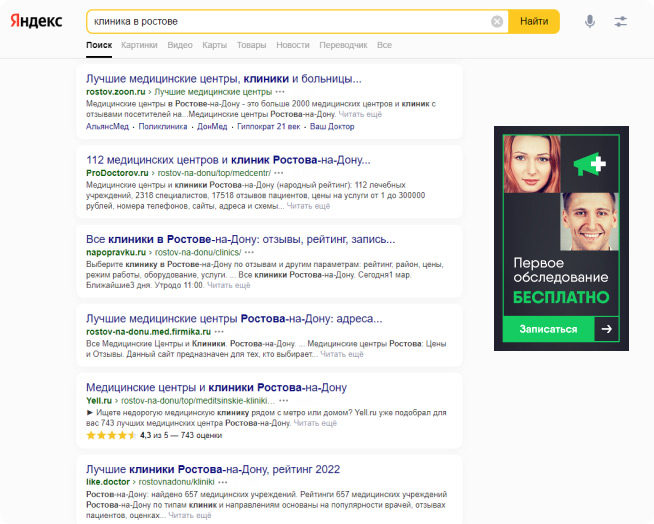Expand 'Читать ещё' in zoon.ru snippet
The image size is (654, 524).
(360, 114)
